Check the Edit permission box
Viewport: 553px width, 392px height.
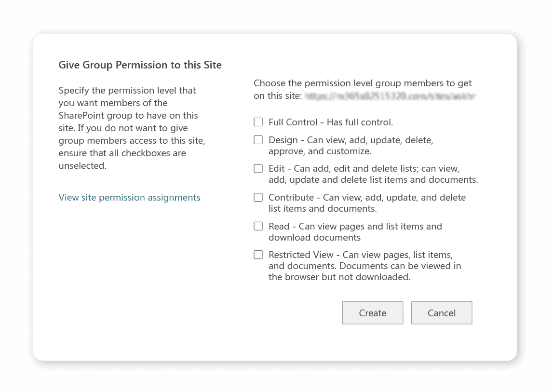(x=258, y=169)
